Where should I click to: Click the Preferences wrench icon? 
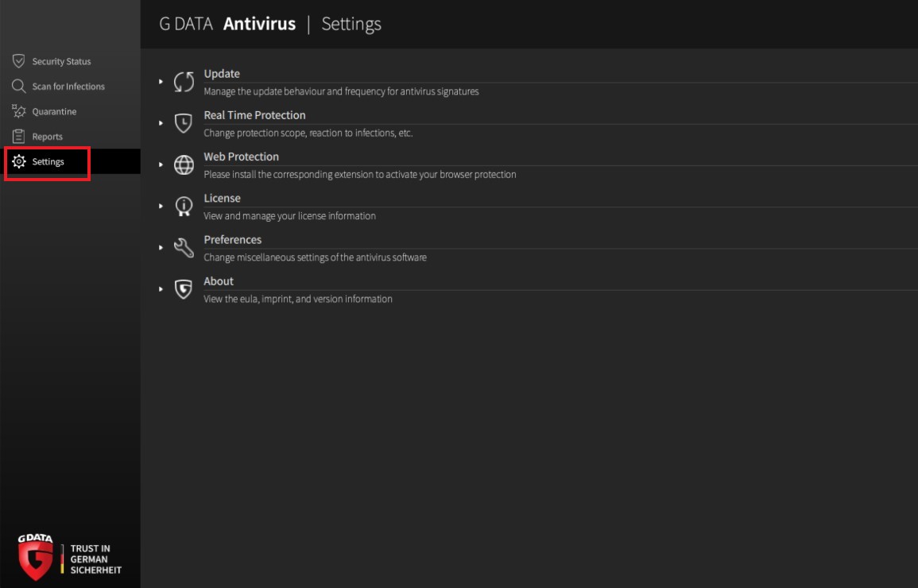tap(184, 248)
